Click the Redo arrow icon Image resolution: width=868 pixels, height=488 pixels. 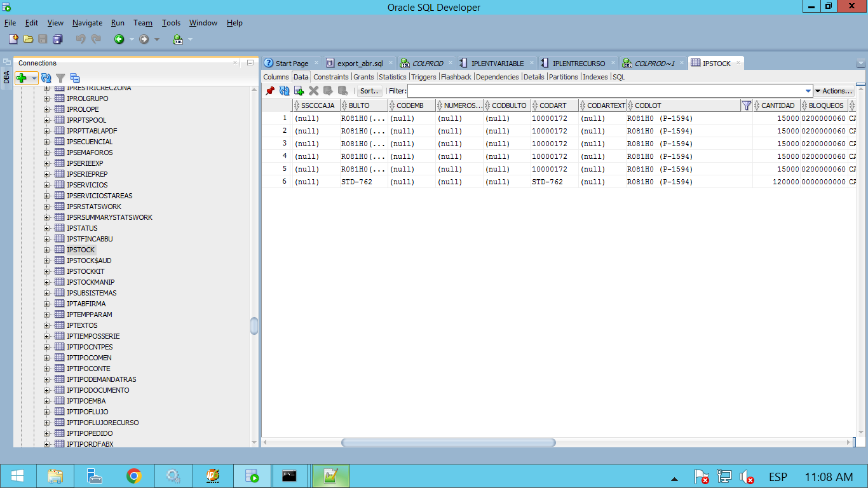(x=96, y=39)
